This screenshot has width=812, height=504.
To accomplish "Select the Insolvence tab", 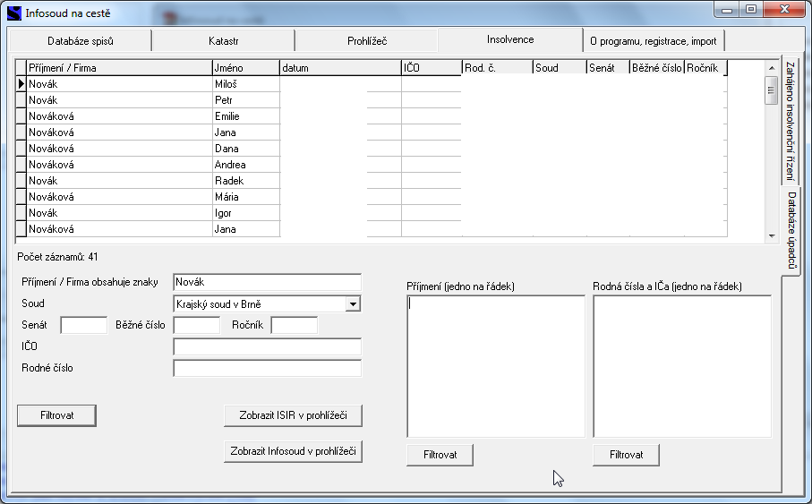I will coord(510,39).
